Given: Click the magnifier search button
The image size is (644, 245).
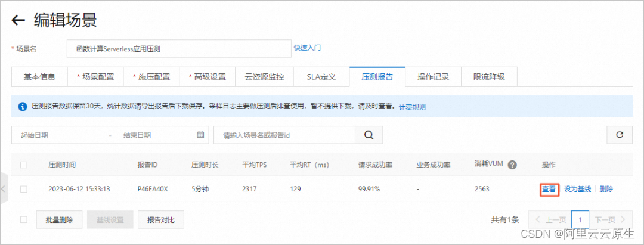Looking at the screenshot, I should [x=369, y=135].
